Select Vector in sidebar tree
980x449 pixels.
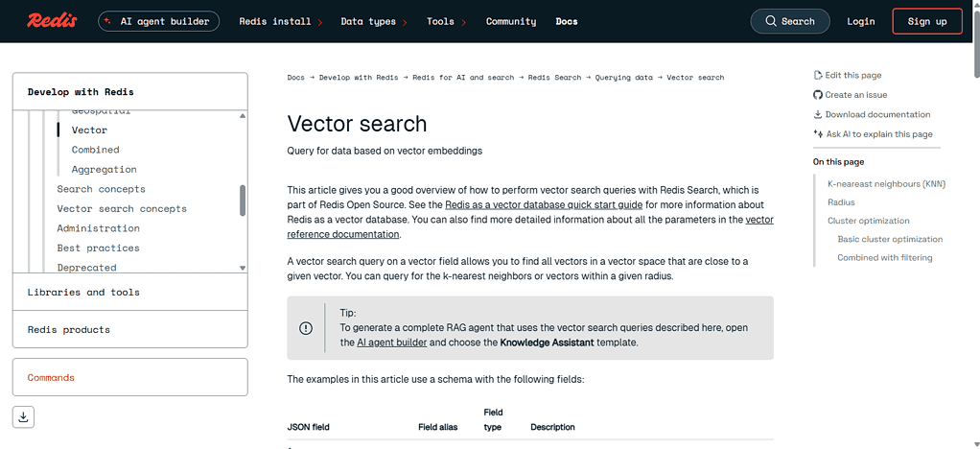pyautogui.click(x=89, y=130)
